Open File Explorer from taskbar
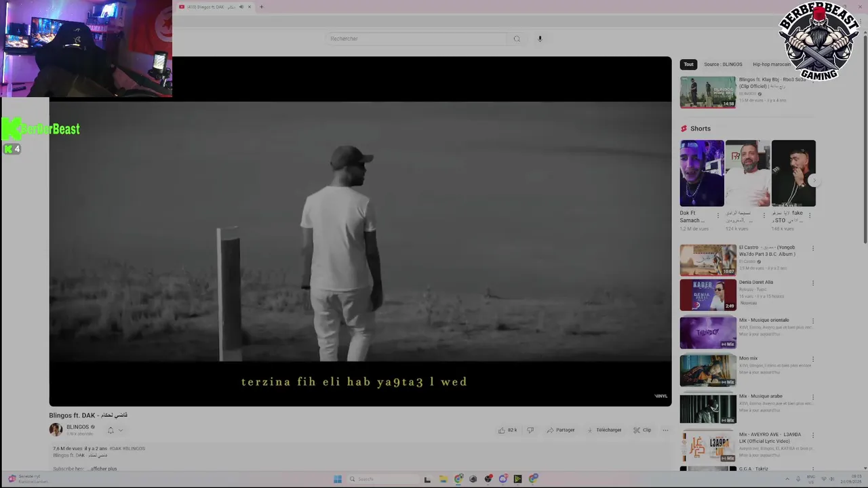 tap(443, 479)
